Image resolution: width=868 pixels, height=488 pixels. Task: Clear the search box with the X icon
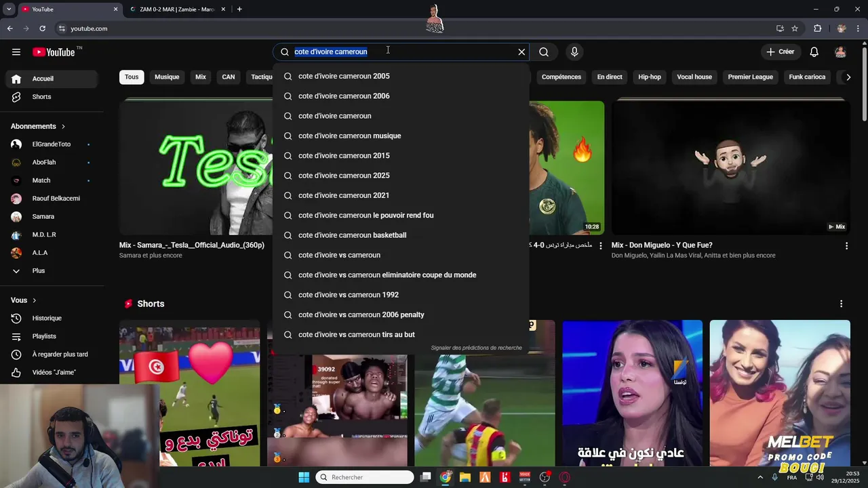(521, 52)
